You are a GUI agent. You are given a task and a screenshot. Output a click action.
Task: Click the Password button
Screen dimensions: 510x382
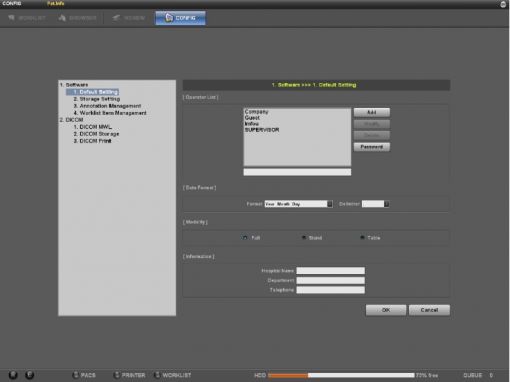tap(372, 147)
